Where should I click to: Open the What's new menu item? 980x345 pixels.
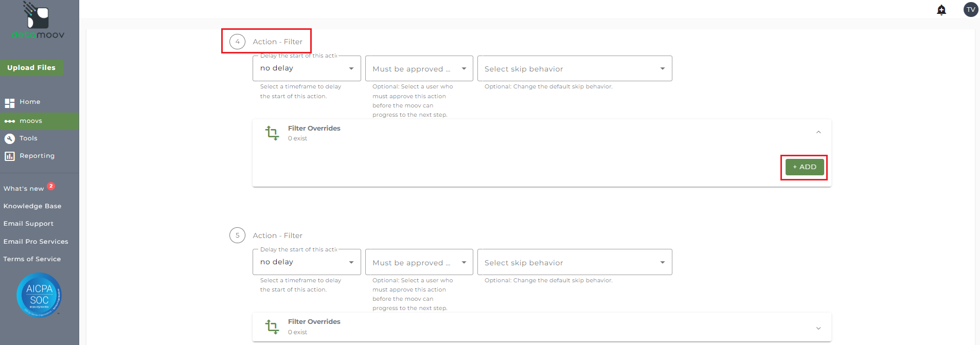coord(24,189)
